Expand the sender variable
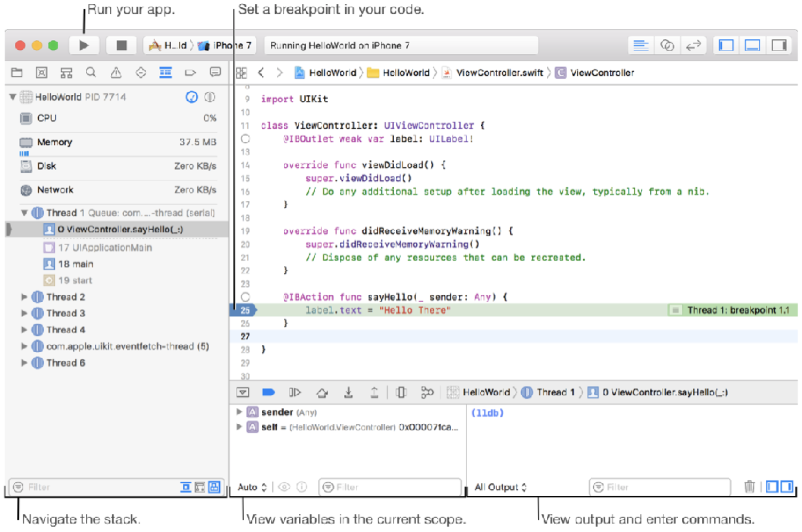 coord(239,412)
